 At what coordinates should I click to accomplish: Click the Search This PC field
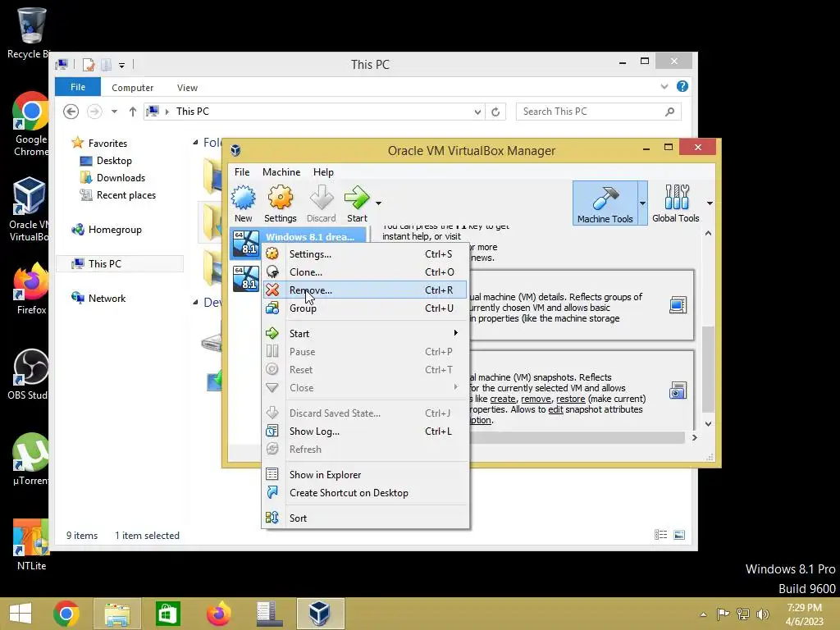598,112
